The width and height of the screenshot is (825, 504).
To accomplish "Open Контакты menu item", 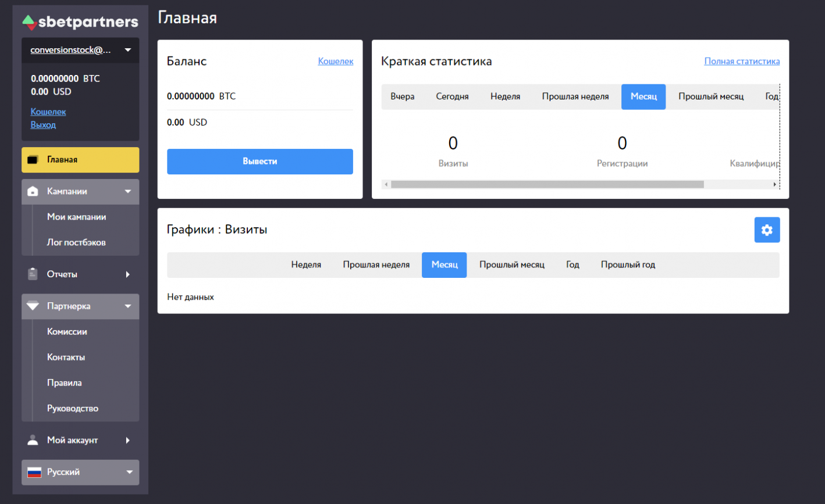I will coord(66,357).
